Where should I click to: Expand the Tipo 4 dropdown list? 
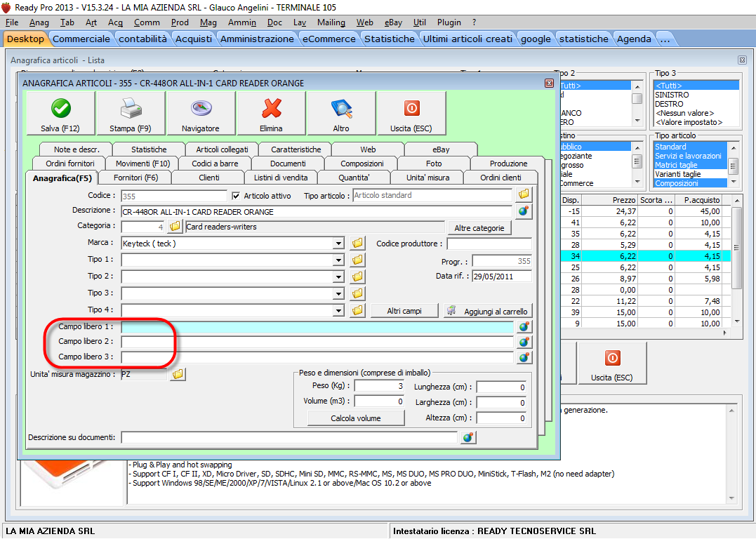[338, 310]
